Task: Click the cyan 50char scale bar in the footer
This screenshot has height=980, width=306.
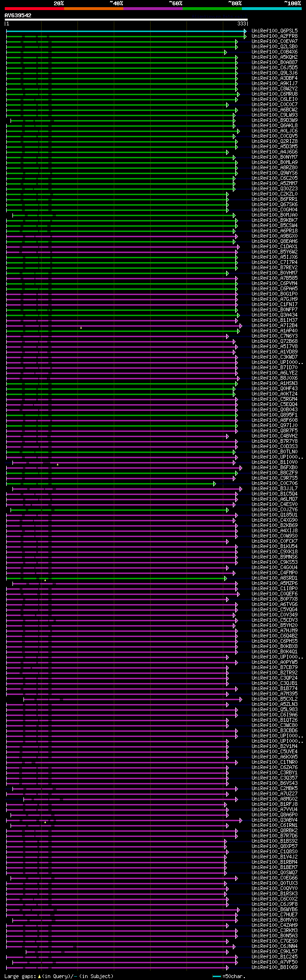Action: [x=217, y=976]
